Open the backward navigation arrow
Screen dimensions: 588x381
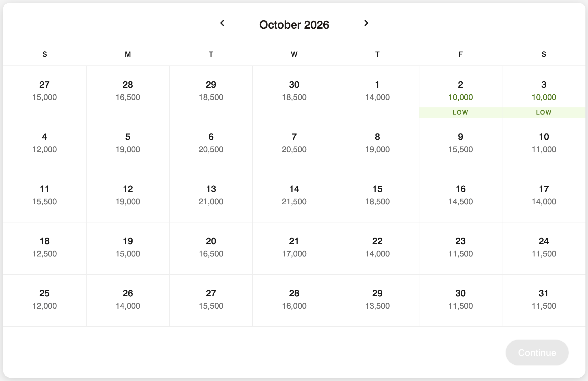click(222, 23)
